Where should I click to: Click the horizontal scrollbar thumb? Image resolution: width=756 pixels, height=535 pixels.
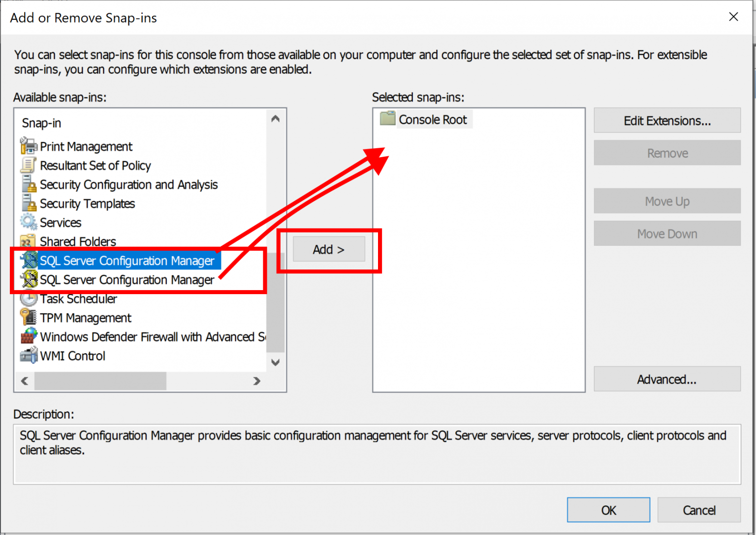pyautogui.click(x=100, y=381)
